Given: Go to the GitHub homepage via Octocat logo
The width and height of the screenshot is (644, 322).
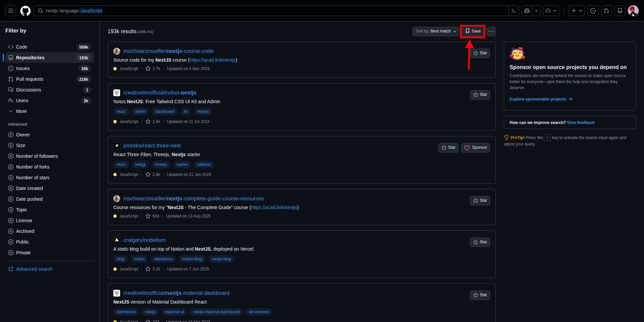Looking at the screenshot, I should click(x=25, y=11).
